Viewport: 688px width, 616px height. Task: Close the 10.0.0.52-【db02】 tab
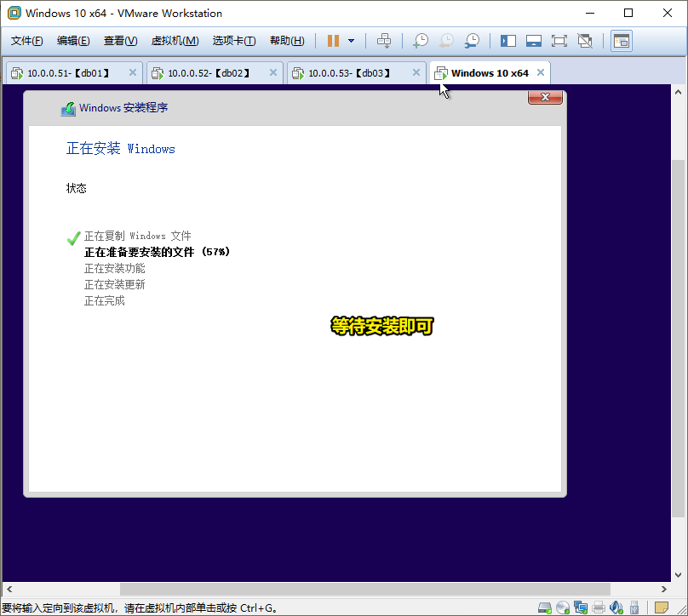click(x=273, y=72)
